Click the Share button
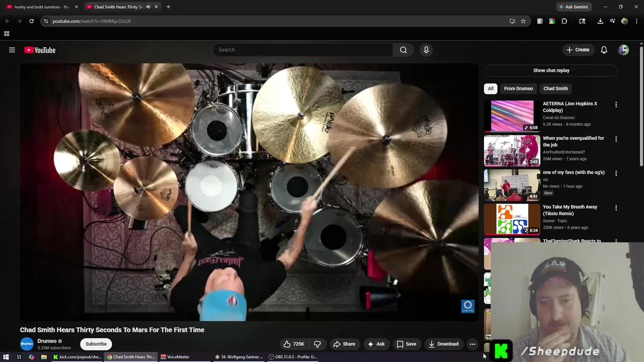 coord(344,344)
